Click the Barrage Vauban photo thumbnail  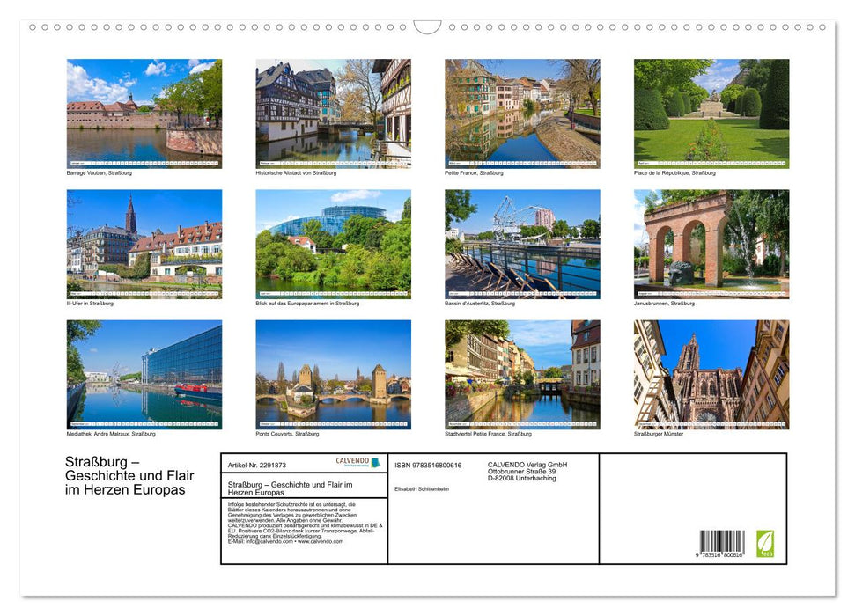[x=144, y=114]
